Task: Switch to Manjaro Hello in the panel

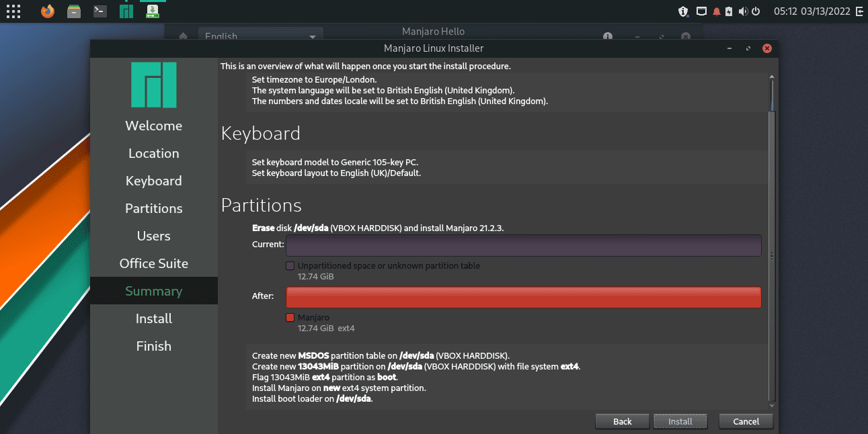Action: (126, 11)
